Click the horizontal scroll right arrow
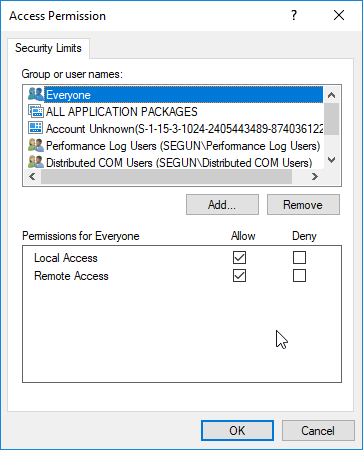Viewport: 363px width, 450px height. click(x=314, y=176)
